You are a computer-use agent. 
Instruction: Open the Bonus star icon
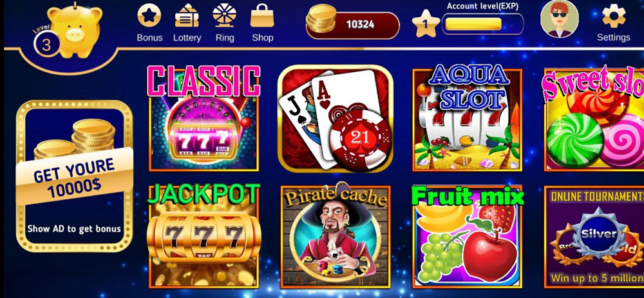[x=149, y=15]
